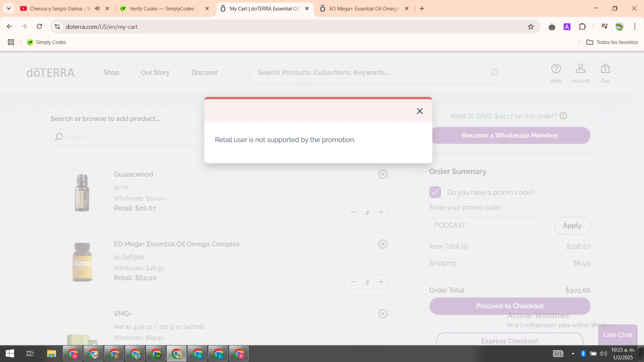The width and height of the screenshot is (644, 362).
Task: Switch to the EO Mega+ browser tab
Action: click(x=364, y=9)
